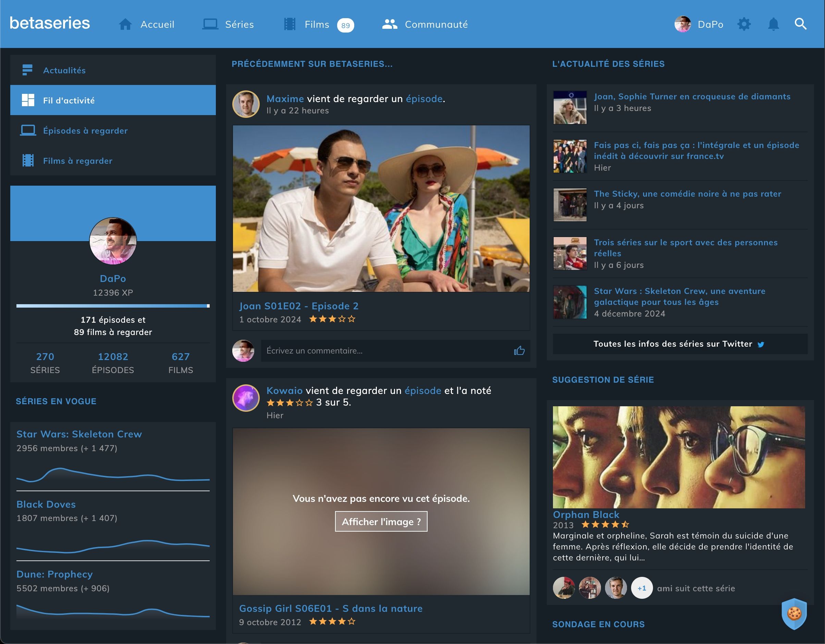Click Kowaio's purple profile avatar
Viewport: 825px width, 644px height.
coord(246,398)
